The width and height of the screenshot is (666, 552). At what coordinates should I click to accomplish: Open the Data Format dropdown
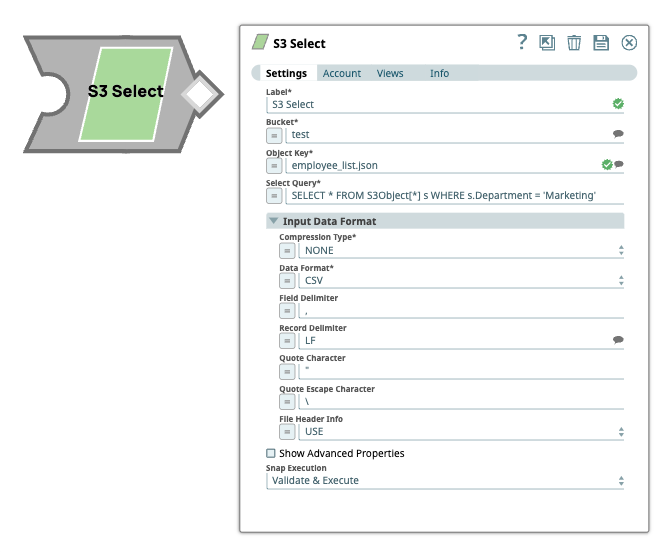460,281
